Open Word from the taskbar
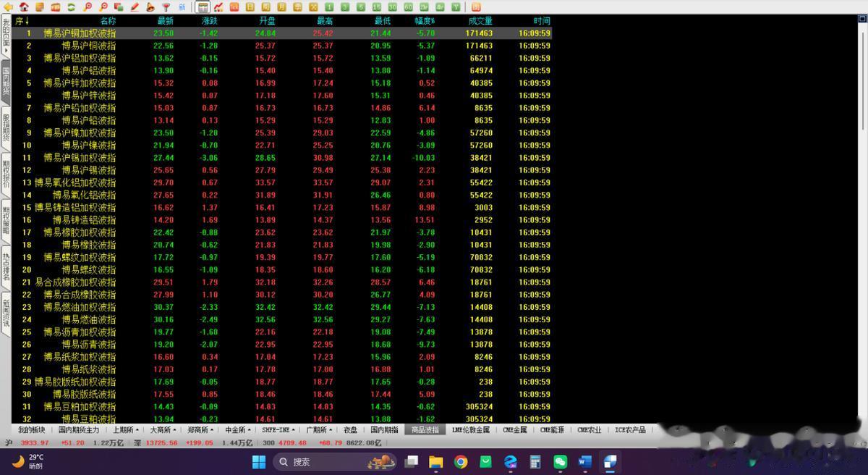Viewport: 868px width, 475px height. coord(585,461)
